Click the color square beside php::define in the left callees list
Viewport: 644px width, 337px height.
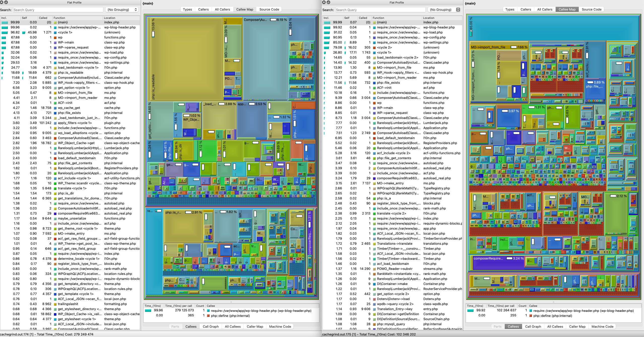(208, 316)
